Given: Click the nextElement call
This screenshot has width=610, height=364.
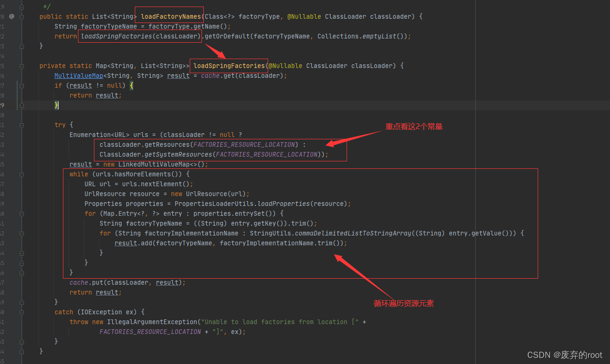Looking at the screenshot, I should (163, 184).
